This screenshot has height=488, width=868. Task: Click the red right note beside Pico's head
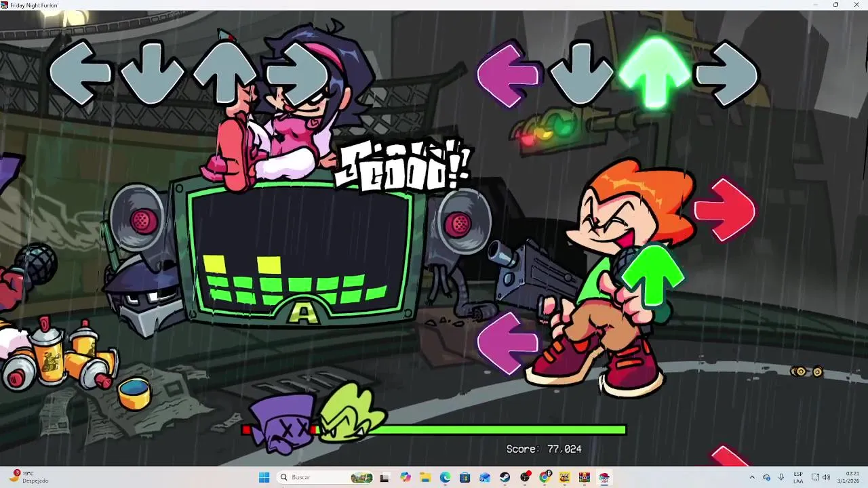(725, 210)
